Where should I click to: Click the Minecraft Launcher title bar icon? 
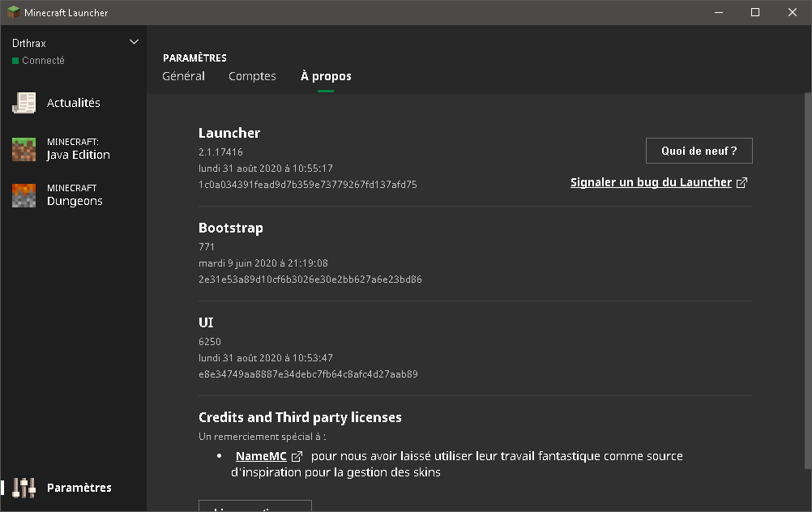(14, 12)
